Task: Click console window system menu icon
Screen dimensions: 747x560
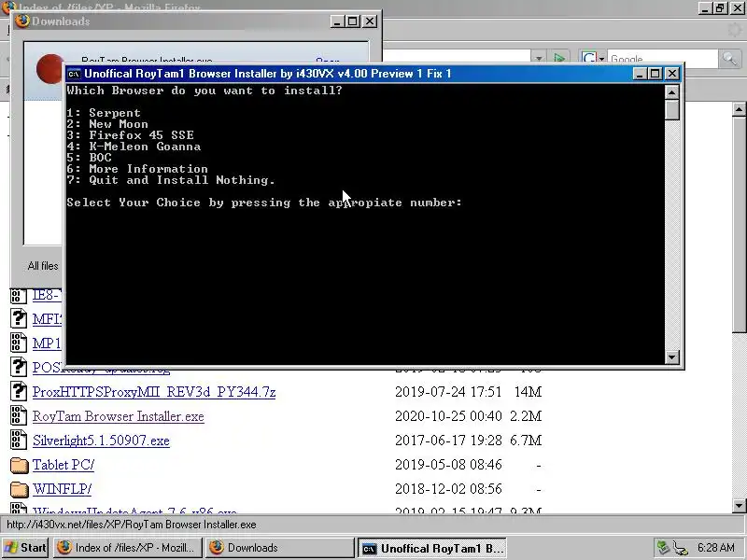Action: pyautogui.click(x=74, y=74)
